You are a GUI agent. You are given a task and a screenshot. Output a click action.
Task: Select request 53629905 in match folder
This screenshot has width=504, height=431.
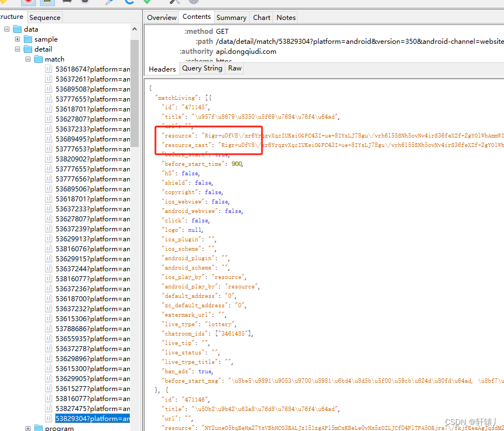click(x=93, y=378)
